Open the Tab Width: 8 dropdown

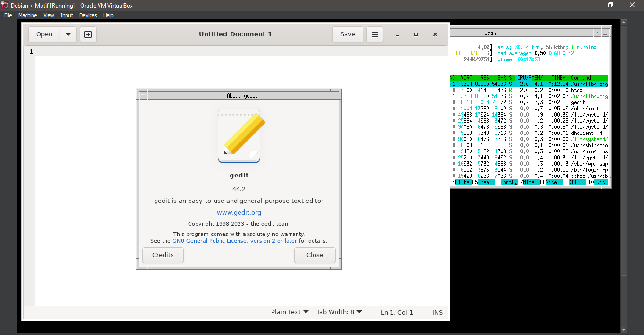click(x=339, y=312)
